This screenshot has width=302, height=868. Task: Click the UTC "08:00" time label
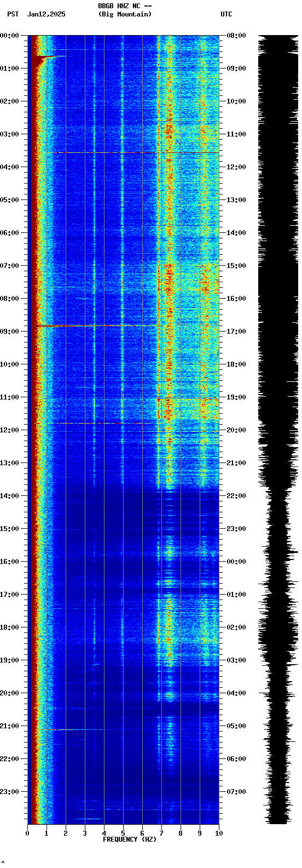[236, 36]
